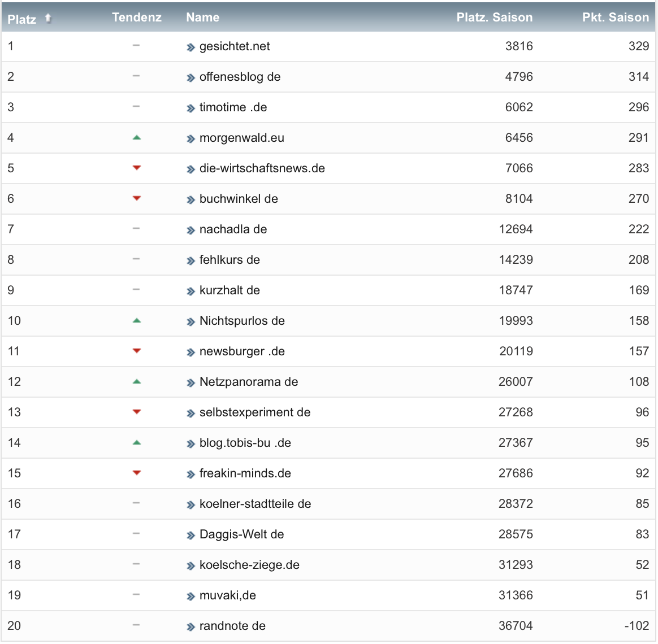Select the season points value 314

coord(639,77)
